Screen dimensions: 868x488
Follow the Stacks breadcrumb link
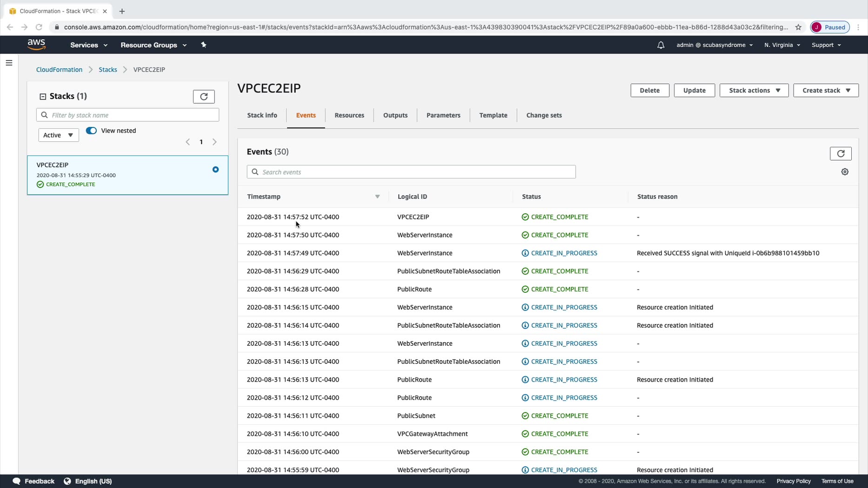pyautogui.click(x=107, y=70)
